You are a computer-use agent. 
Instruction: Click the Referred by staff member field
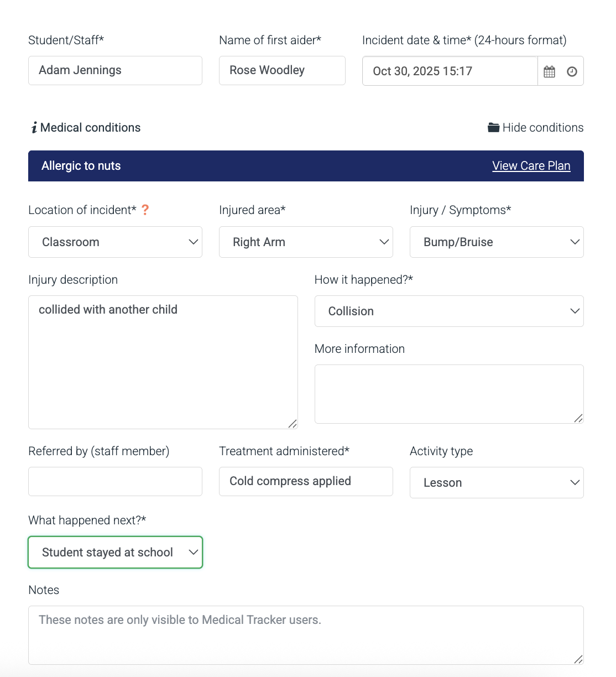point(115,481)
